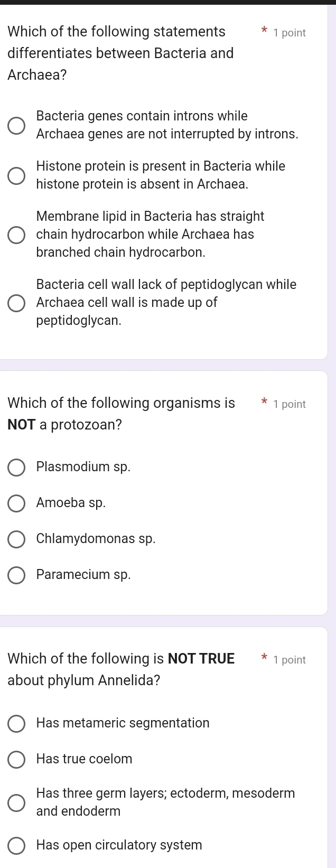Pick Paramecium sp. radio button
Image resolution: width=336 pixels, height=868 pixels.
pyautogui.click(x=16, y=575)
